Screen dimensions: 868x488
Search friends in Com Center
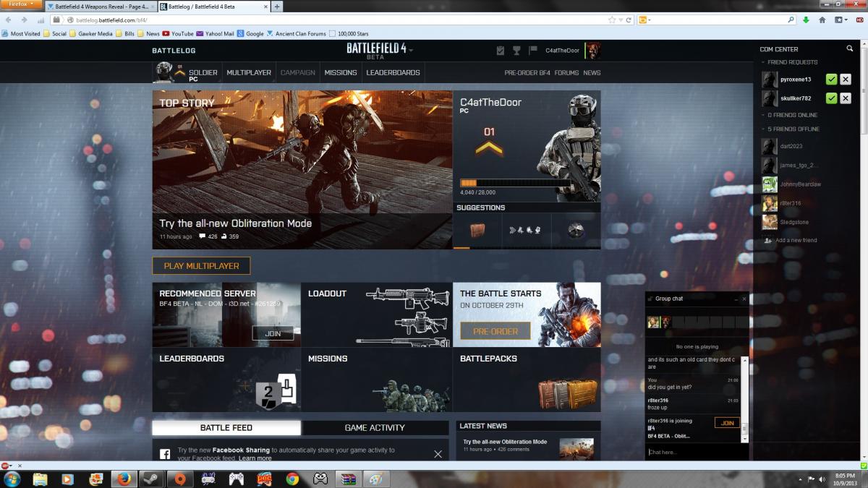click(x=850, y=49)
